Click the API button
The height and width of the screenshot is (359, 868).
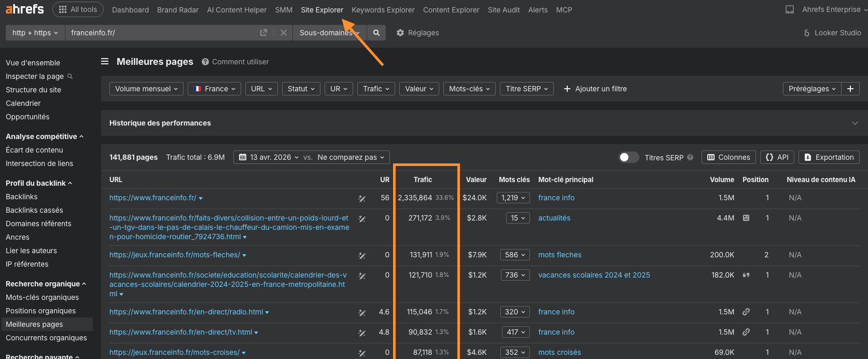coord(777,157)
